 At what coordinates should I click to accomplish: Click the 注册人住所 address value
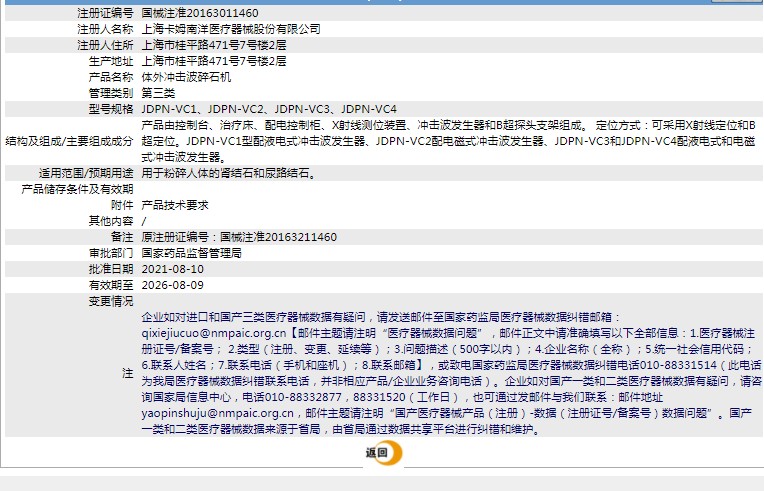tap(214, 45)
